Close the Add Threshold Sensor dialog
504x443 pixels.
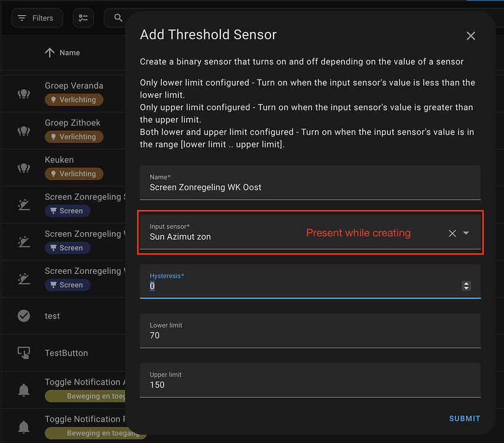coord(470,35)
